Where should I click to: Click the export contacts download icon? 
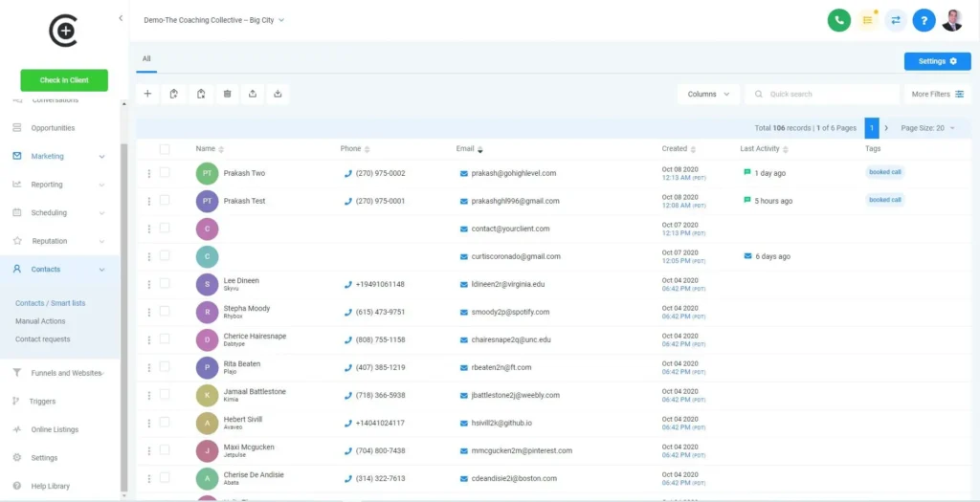pos(278,94)
